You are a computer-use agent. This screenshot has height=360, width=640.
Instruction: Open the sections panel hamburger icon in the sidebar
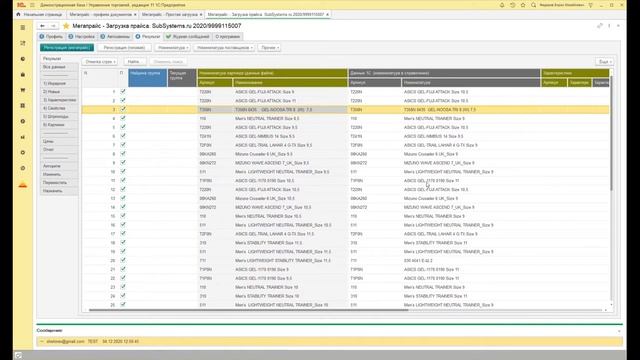[23, 28]
